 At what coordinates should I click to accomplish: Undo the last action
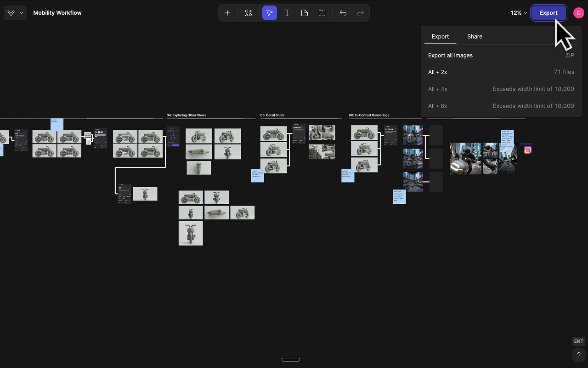[343, 13]
